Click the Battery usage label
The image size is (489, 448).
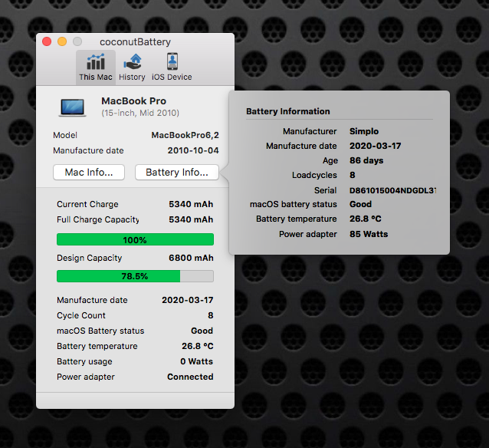pyautogui.click(x=84, y=361)
